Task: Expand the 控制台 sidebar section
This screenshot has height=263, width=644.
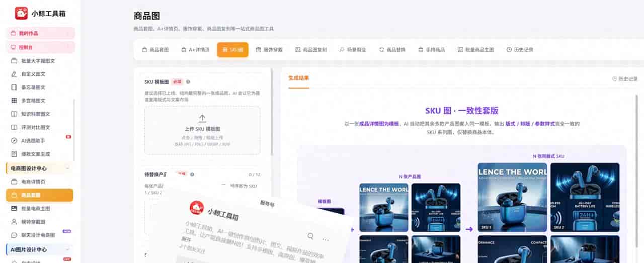Action: coord(40,47)
